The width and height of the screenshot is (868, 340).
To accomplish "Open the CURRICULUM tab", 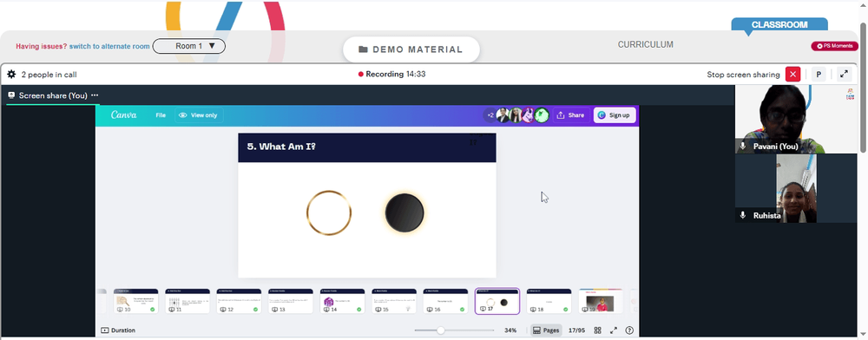I will coord(646,45).
